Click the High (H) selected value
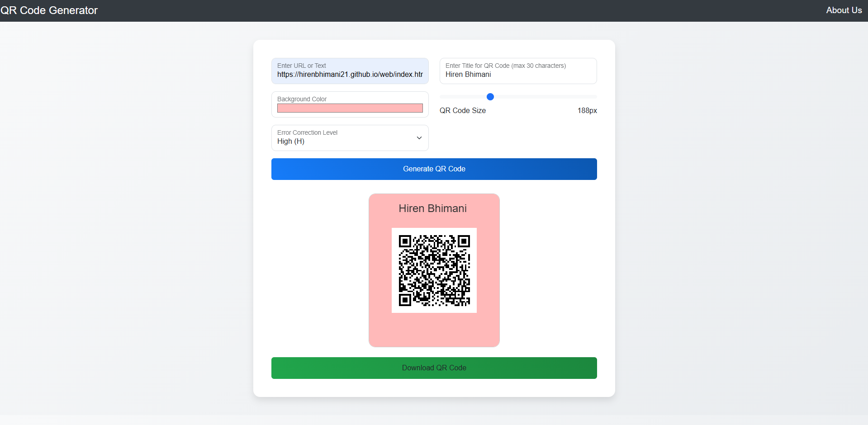The image size is (868, 425). click(291, 142)
